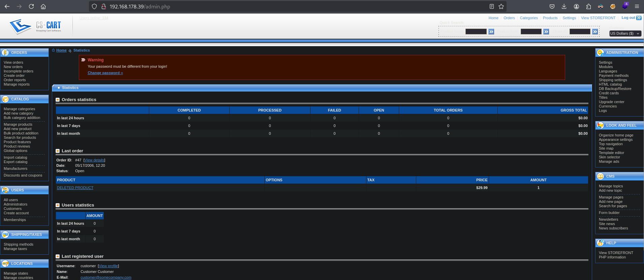Screen dimensions: 644x280
Task: Click the ORDERS panel header icon
Action: click(x=5, y=53)
